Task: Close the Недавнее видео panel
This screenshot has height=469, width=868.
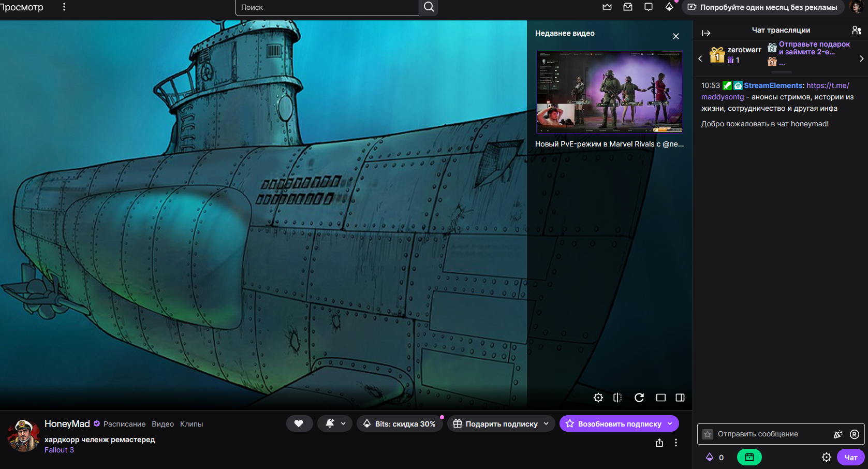Action: click(x=676, y=36)
